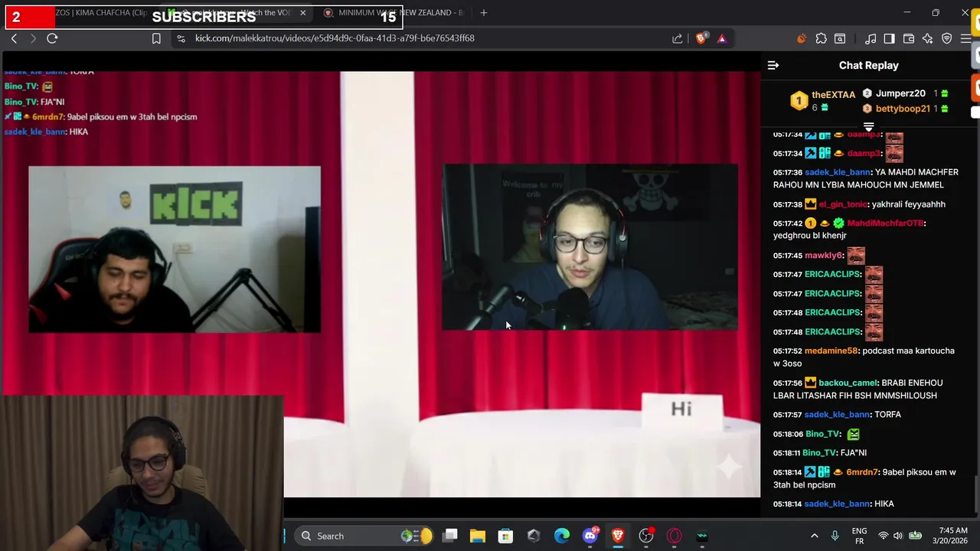Click the left Kick streamer webcam feed
980x551 pixels.
(x=175, y=249)
